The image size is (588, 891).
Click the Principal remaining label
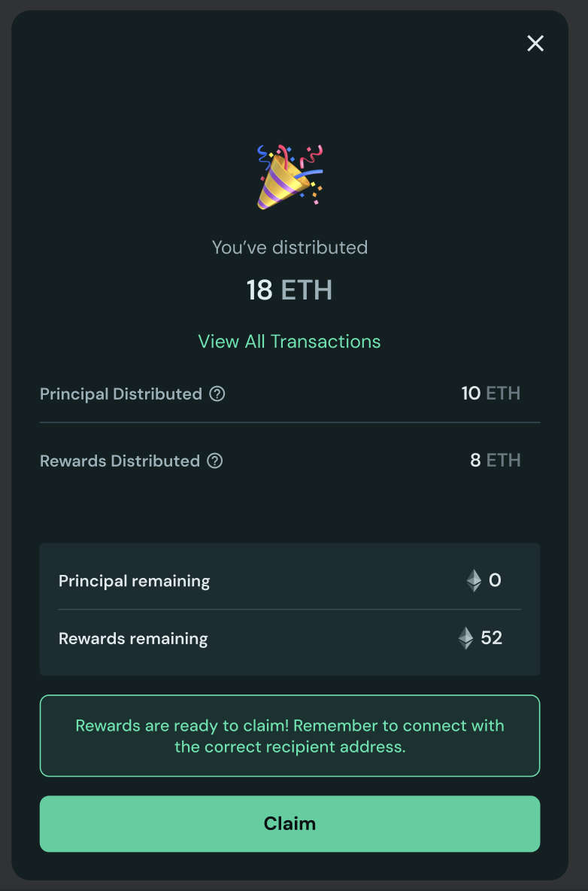click(x=135, y=581)
